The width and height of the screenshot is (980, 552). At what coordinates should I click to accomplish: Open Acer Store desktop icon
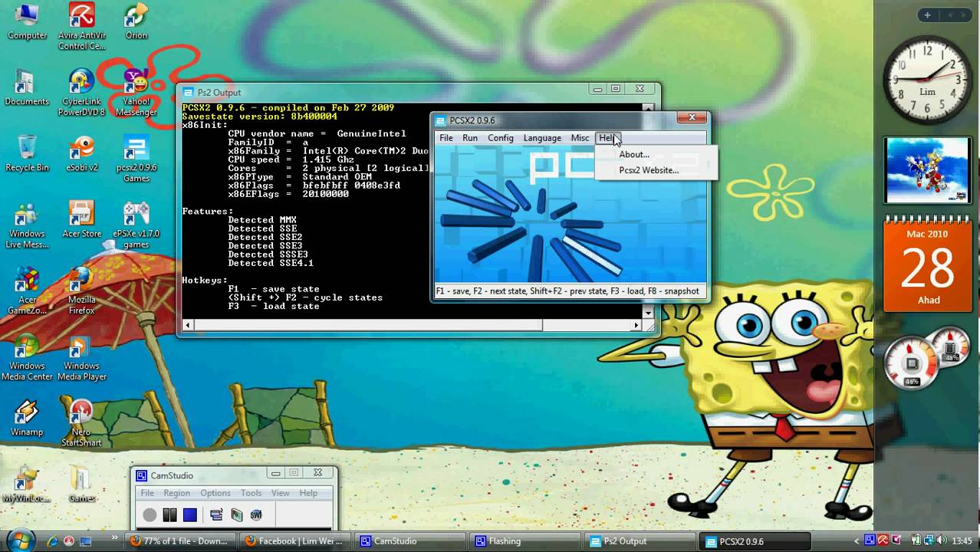click(81, 219)
